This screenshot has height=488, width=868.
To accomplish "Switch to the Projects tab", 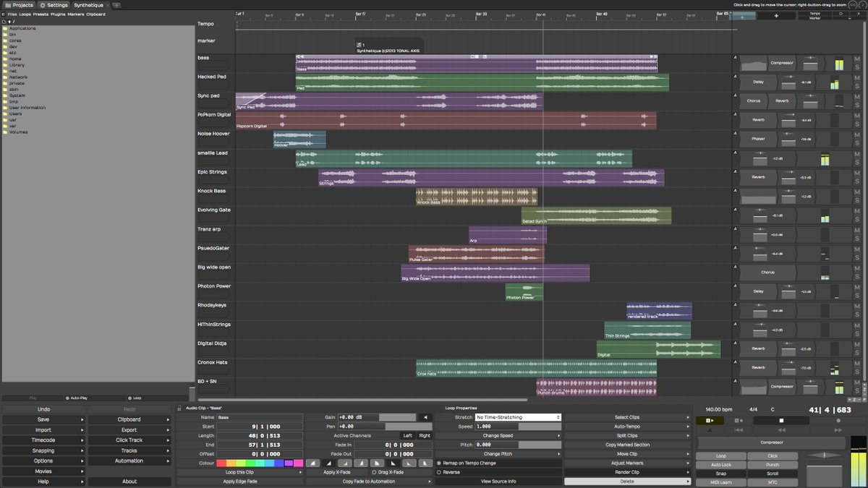I will click(x=18, y=4).
